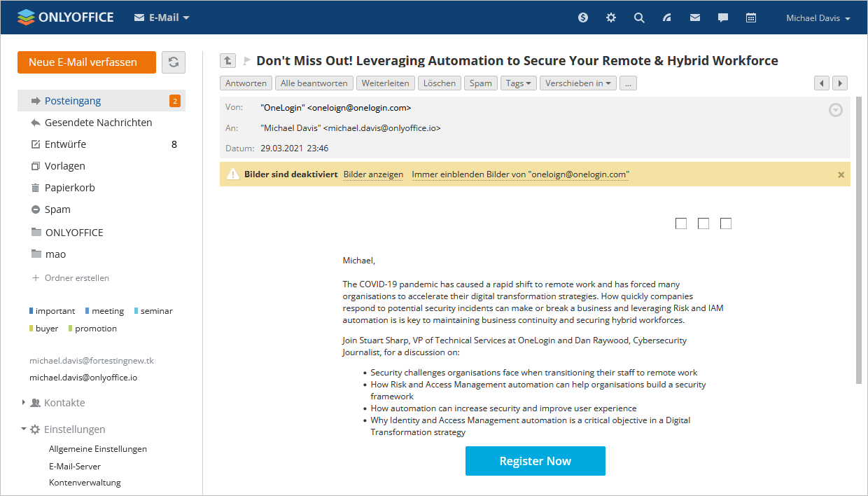Click the message vertical scrollbar
Screen dimensions: 868x496
tap(859, 240)
